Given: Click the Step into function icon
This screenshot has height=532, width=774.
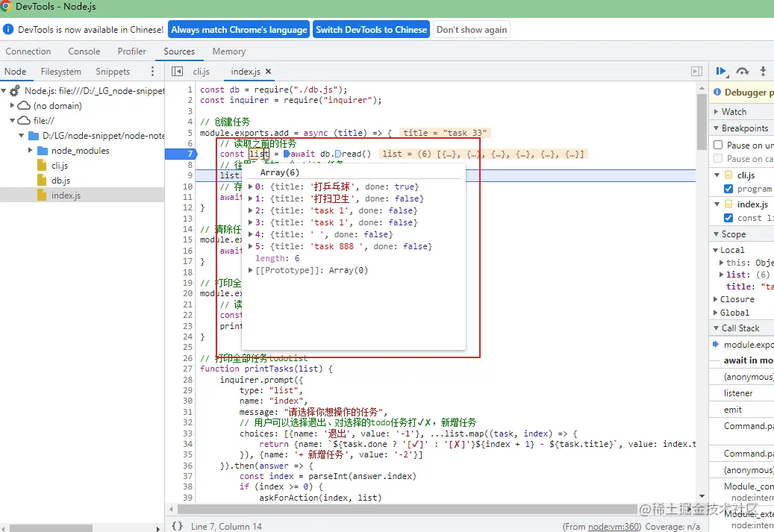Looking at the screenshot, I should (x=763, y=72).
